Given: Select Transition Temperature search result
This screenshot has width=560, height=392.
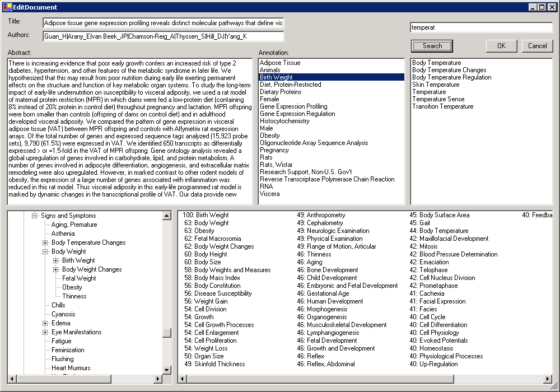Looking at the screenshot, I should (442, 106).
